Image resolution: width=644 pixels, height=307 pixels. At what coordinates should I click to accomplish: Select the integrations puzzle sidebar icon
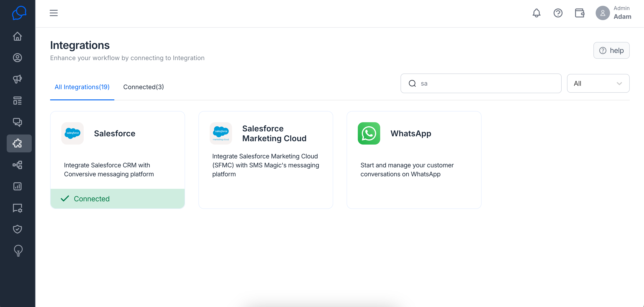[x=19, y=143]
